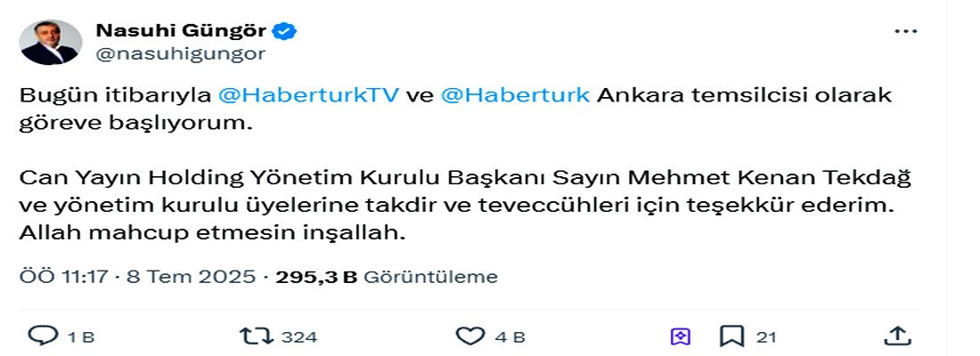Open the three-dot more options menu

pyautogui.click(x=906, y=31)
